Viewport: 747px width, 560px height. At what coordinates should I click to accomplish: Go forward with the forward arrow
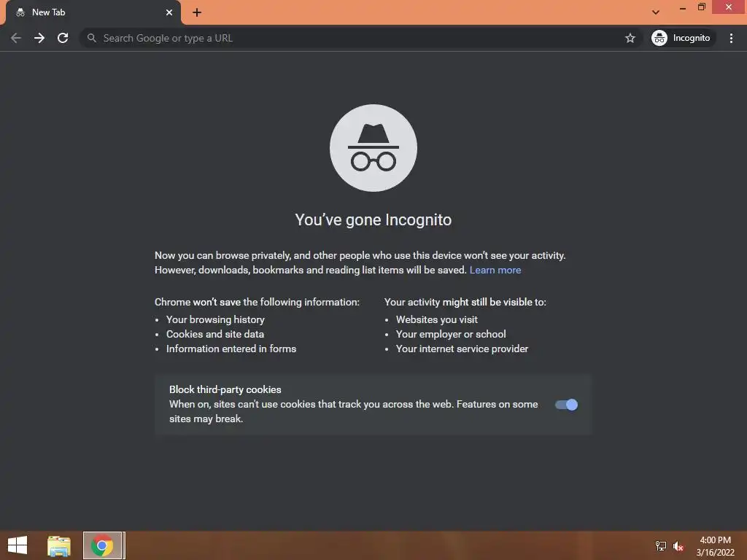[x=39, y=38]
